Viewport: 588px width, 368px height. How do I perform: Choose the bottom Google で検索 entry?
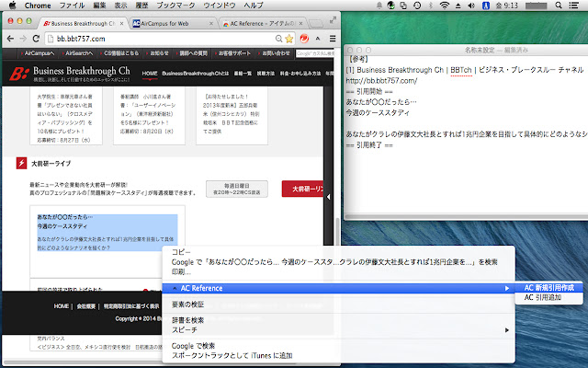(338, 346)
